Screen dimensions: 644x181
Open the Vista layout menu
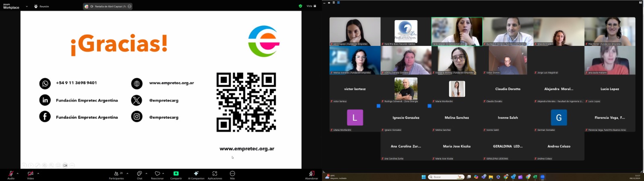[311, 6]
